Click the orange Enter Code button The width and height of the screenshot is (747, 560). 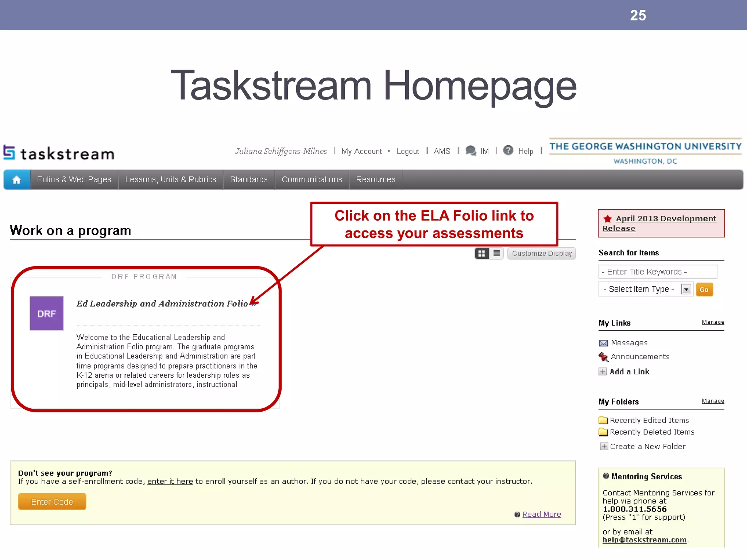point(52,502)
